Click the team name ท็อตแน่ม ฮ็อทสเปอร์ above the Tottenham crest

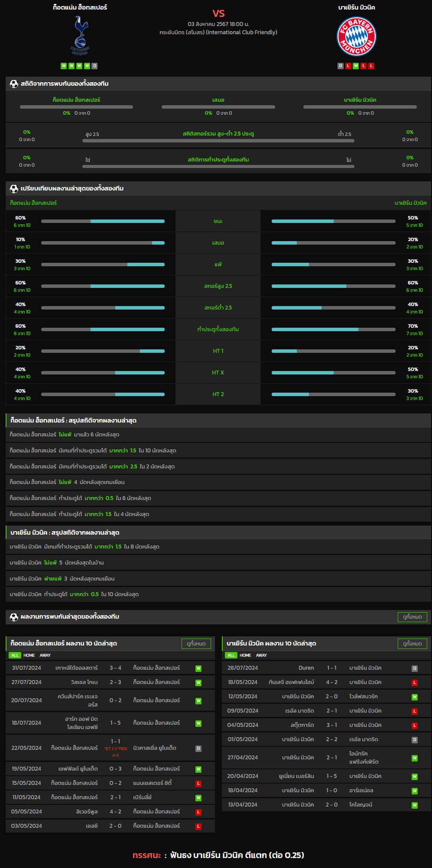point(80,7)
